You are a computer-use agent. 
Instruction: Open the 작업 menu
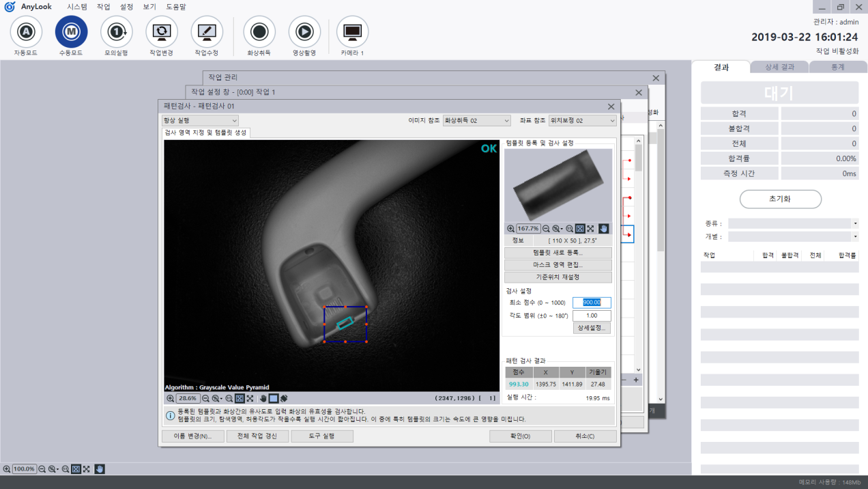pos(103,6)
